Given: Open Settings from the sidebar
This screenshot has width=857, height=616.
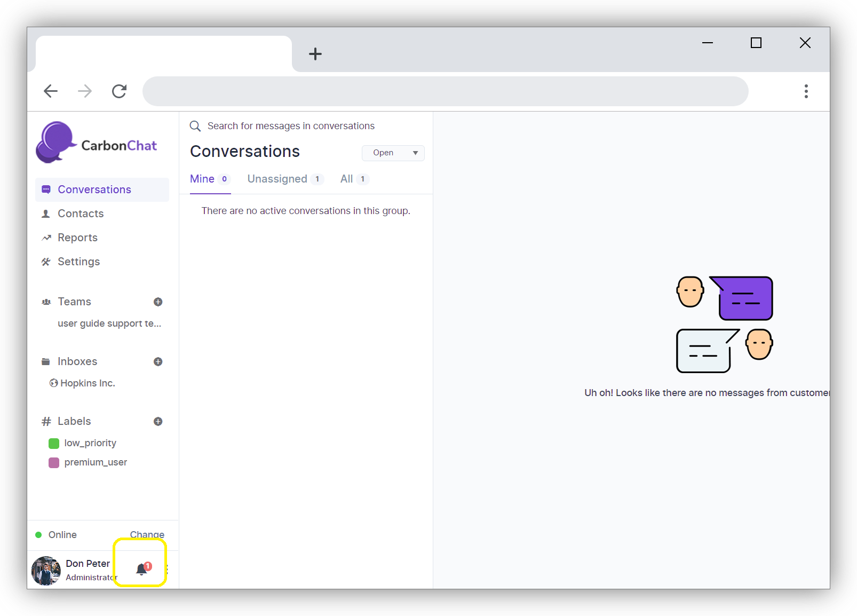Looking at the screenshot, I should 78,262.
